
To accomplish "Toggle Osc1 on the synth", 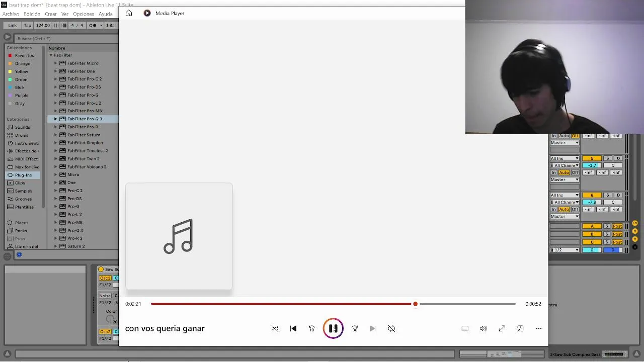I will (105, 278).
